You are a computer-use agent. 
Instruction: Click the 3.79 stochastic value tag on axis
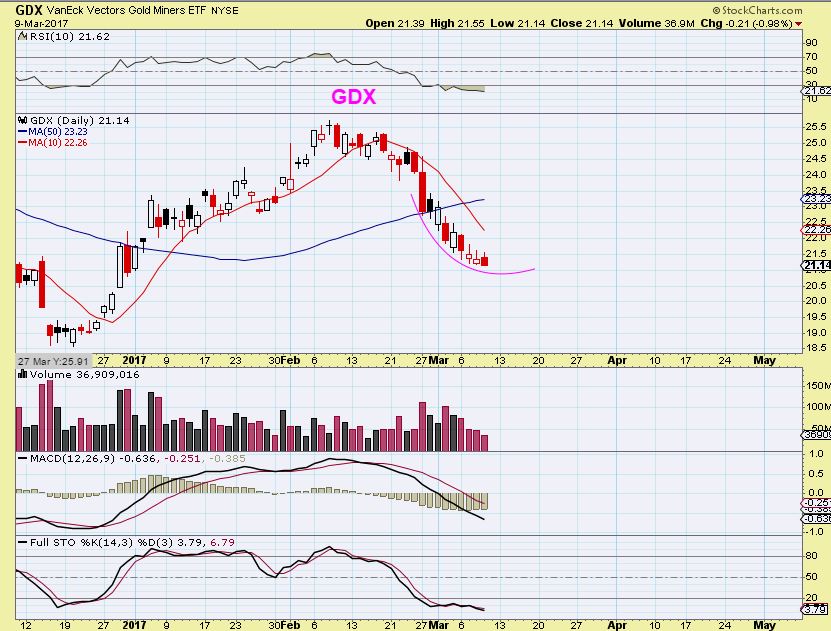(816, 609)
